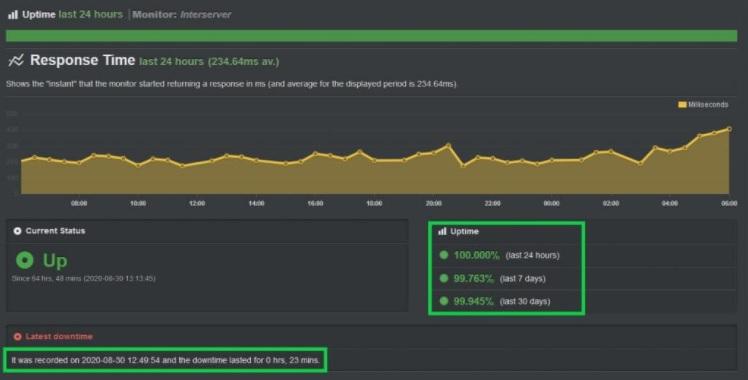Click the 99.763% last 7 days value
Viewport: 748px width, 380px height.
[x=473, y=278]
